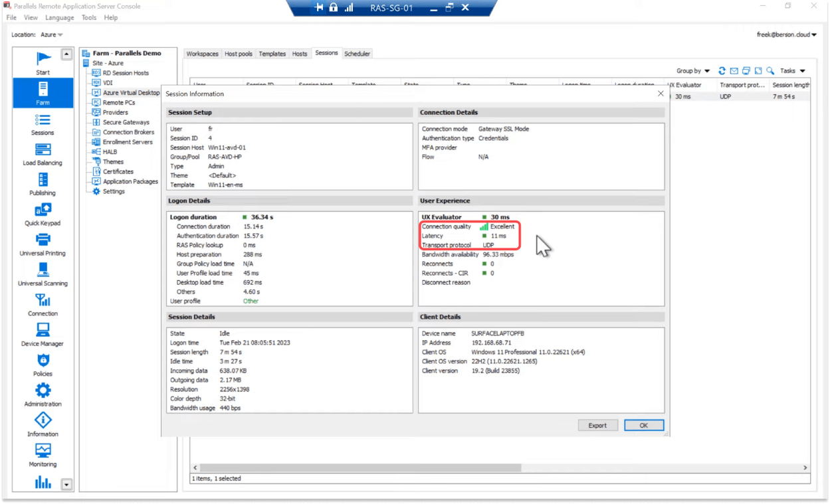Pin the RDP connection bar

point(318,8)
